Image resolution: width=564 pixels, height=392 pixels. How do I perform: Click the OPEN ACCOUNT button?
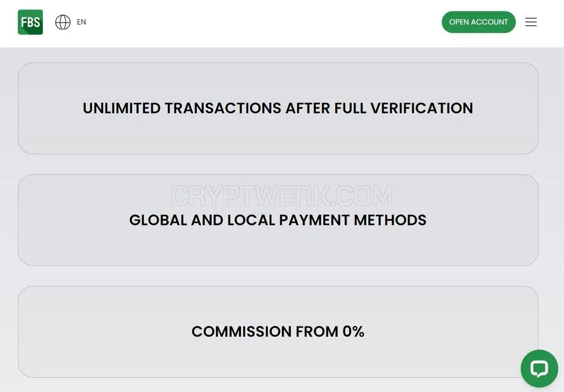(478, 22)
